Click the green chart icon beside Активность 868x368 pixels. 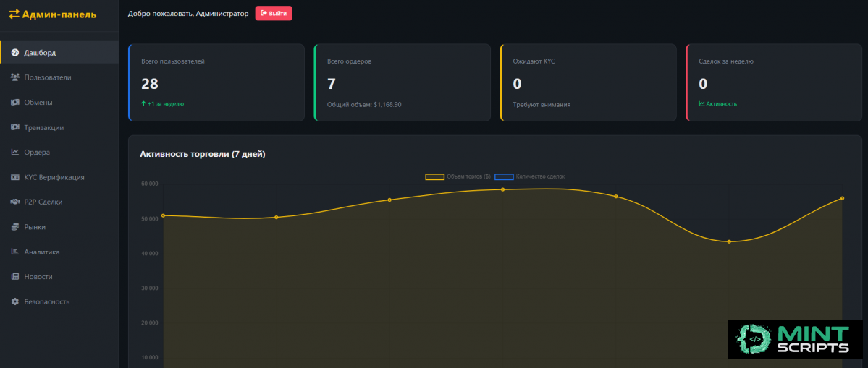point(702,103)
